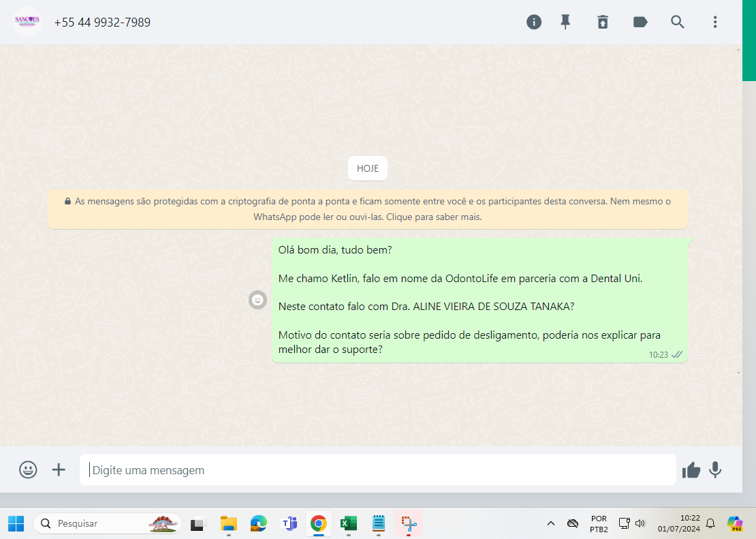Click the chat scroll up arrow
Screen dimensions: 756x539
click(x=739, y=49)
